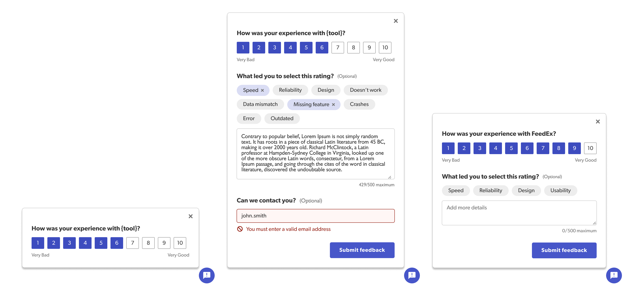
Task: Toggle the Reliability reason chip
Action: coord(290,90)
